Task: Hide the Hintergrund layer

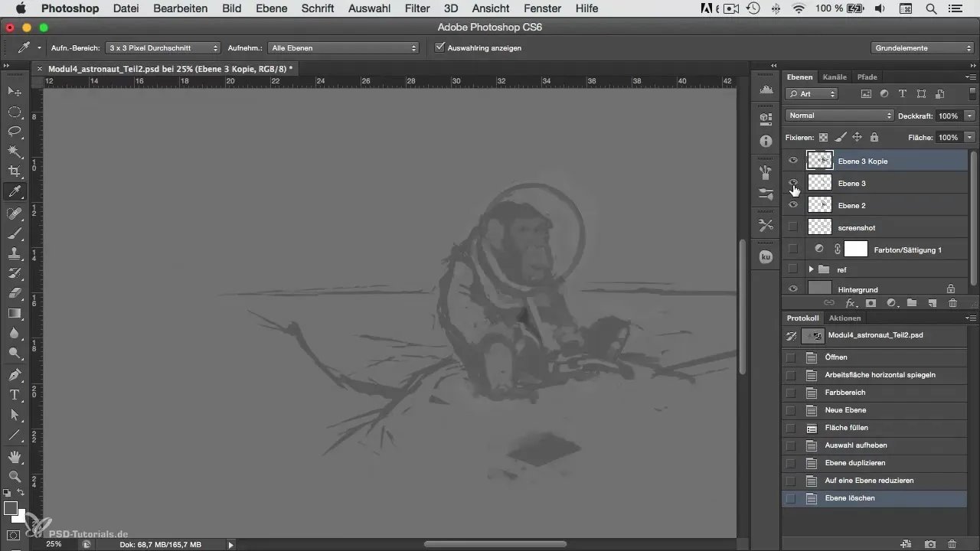Action: pos(793,289)
